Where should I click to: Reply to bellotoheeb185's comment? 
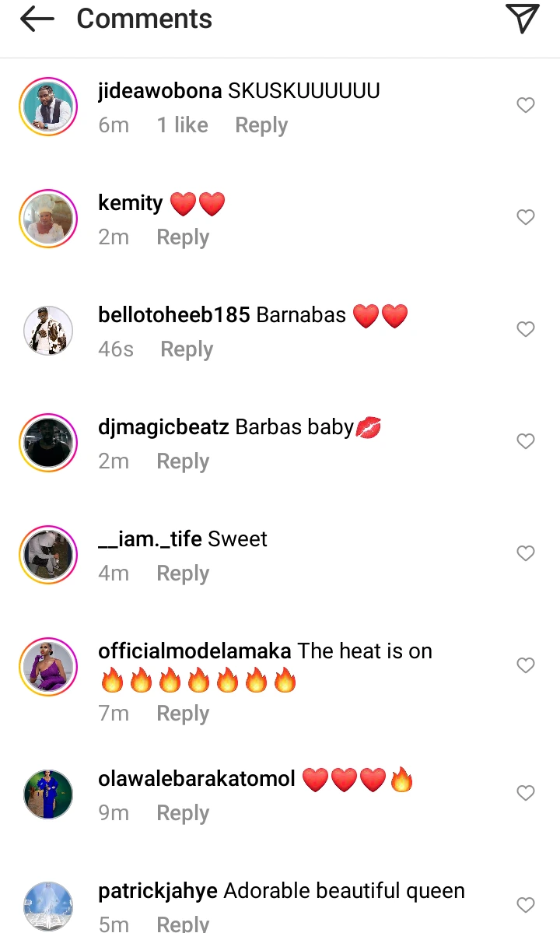(x=187, y=349)
